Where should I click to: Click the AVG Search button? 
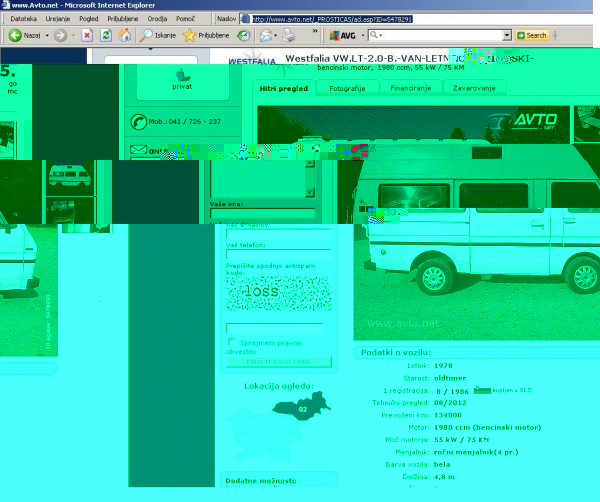tap(532, 35)
